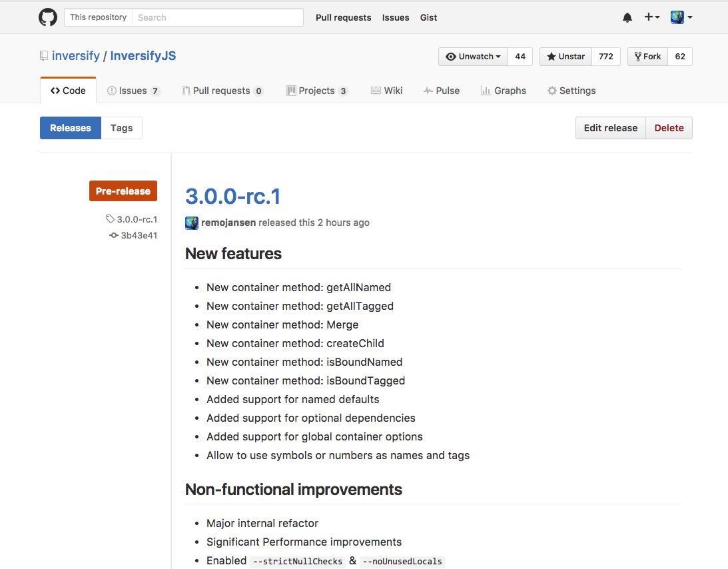Open commit 3b43e41
This screenshot has height=569, width=728.
coord(139,235)
